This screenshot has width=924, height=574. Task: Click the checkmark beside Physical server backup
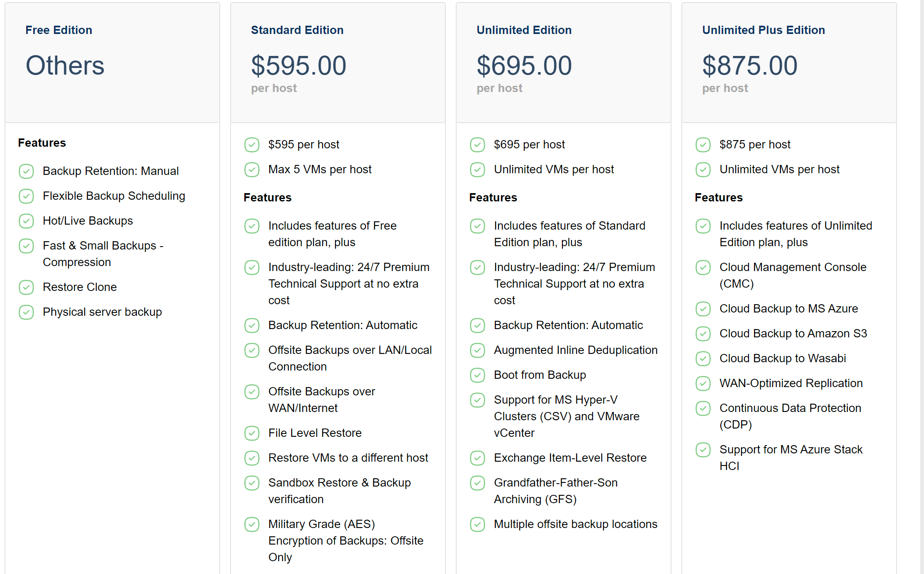pyautogui.click(x=27, y=312)
